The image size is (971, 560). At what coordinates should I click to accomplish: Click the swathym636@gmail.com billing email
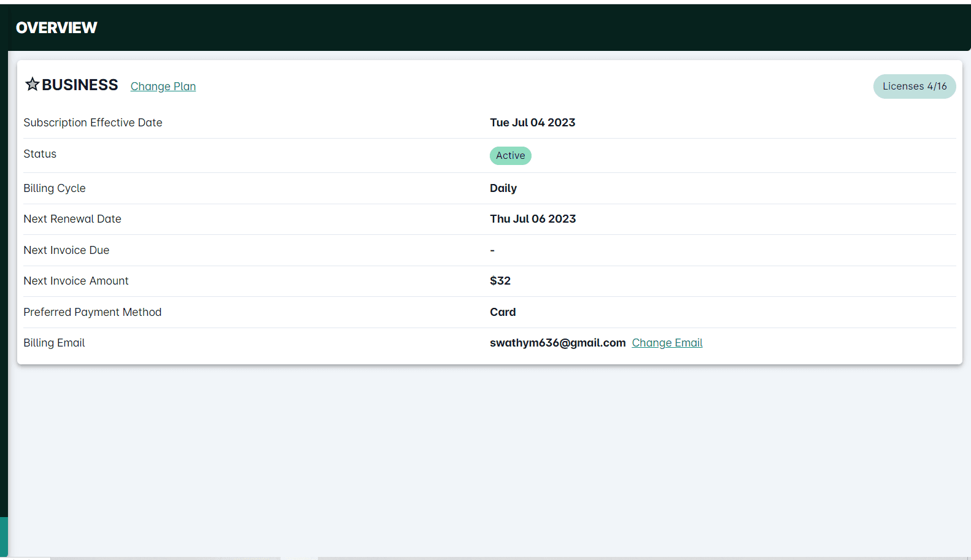[557, 343]
